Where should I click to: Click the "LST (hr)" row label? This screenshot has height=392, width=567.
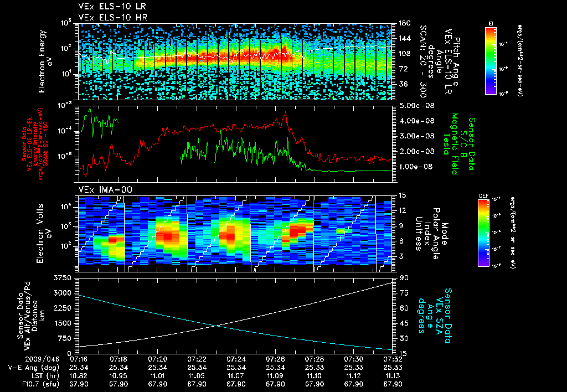[x=44, y=376]
